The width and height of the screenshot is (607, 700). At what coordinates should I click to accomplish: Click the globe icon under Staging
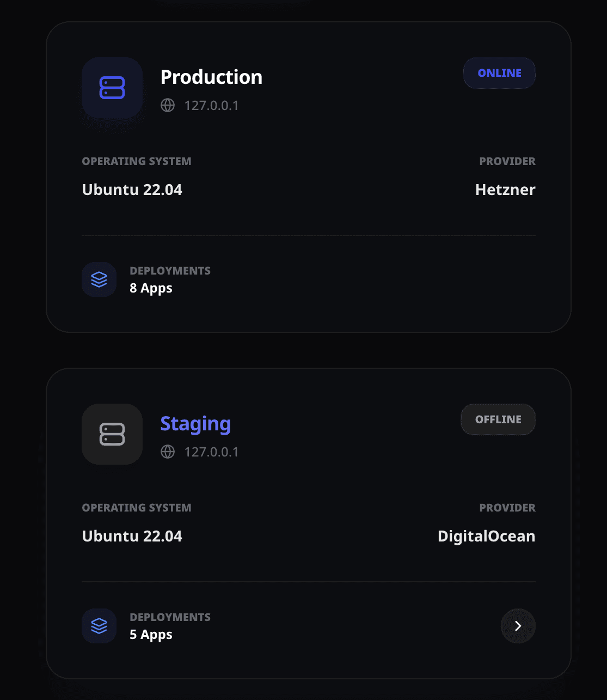coord(168,452)
